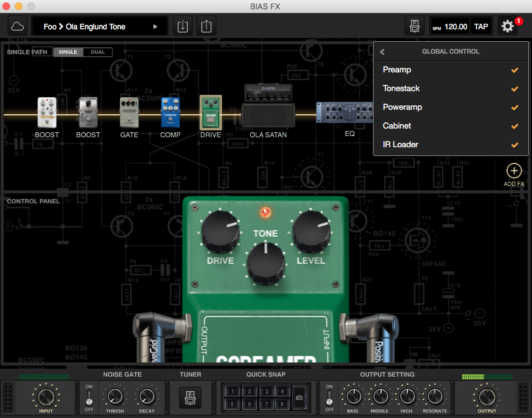
Task: Click the Screamer DRIVE knob
Action: click(x=220, y=231)
